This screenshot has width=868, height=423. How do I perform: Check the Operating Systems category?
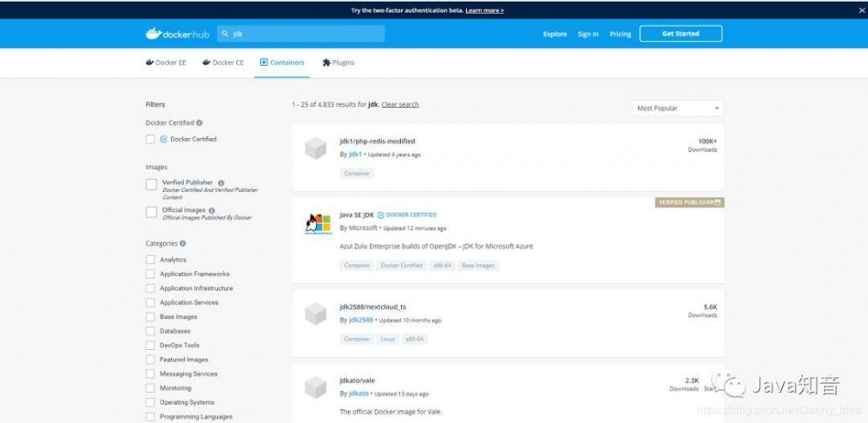point(150,402)
